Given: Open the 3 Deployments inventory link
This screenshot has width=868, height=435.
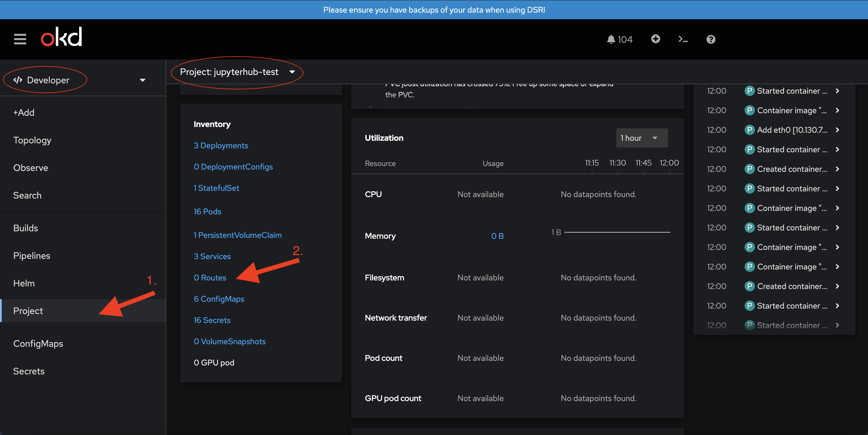Looking at the screenshot, I should pos(221,145).
